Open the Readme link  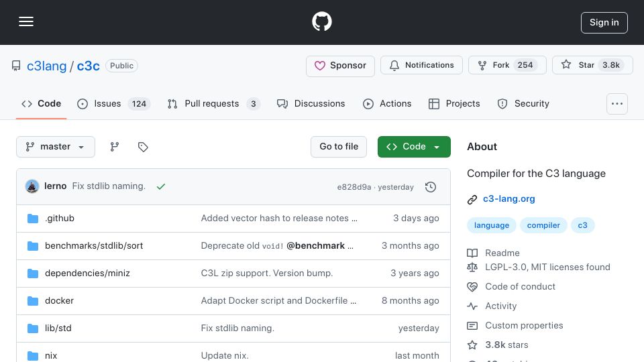[502, 253]
